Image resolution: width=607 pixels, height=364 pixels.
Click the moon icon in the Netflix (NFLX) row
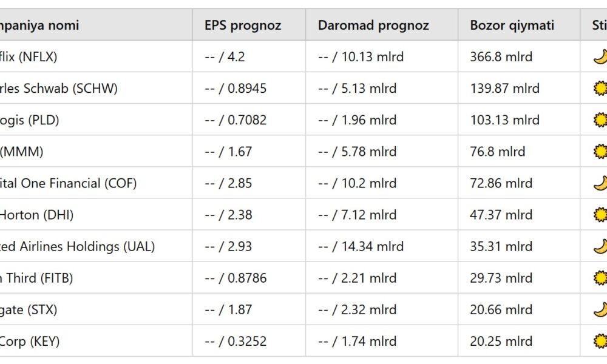click(x=600, y=57)
